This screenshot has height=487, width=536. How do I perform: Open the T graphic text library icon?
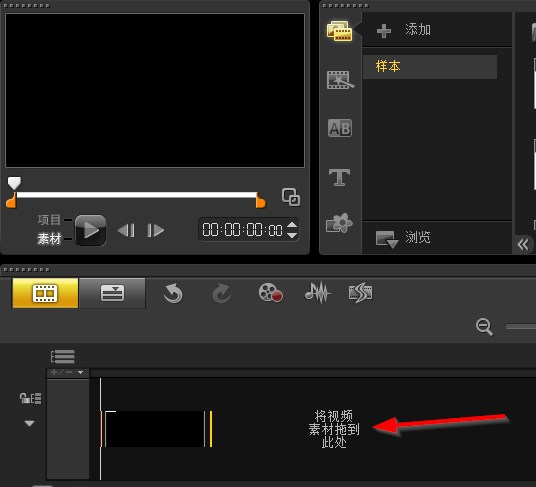(x=339, y=177)
